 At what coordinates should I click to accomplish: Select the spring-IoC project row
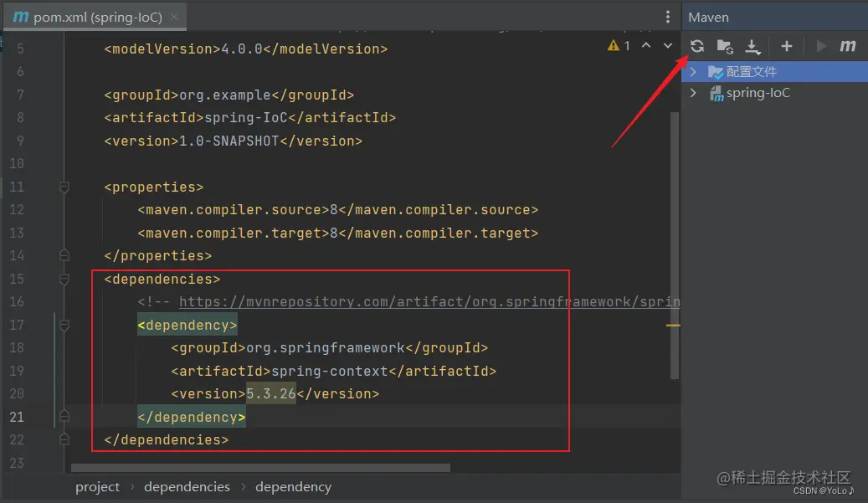pyautogui.click(x=775, y=93)
